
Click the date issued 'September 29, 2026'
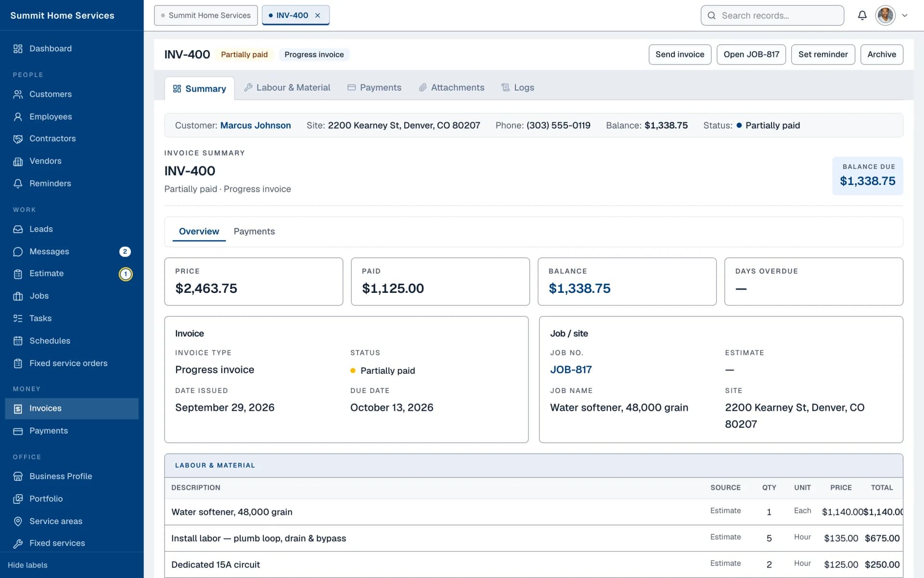pos(225,408)
